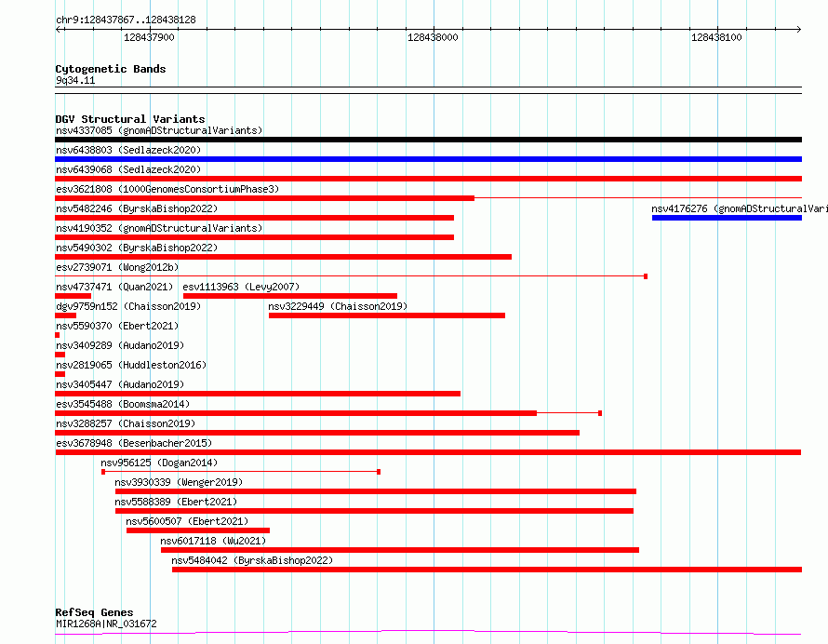This screenshot has width=828, height=644.
Task: Click the red nsv3405447 variant bar
Action: click(x=258, y=394)
